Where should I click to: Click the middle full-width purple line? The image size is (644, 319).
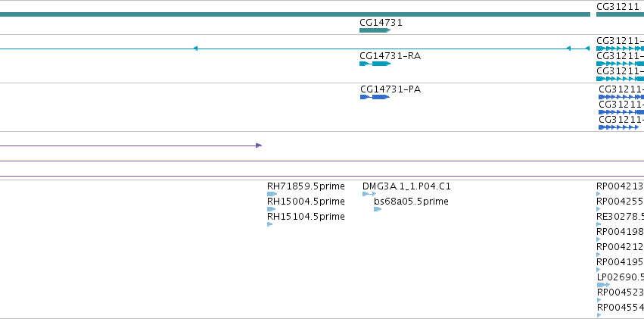322,161
